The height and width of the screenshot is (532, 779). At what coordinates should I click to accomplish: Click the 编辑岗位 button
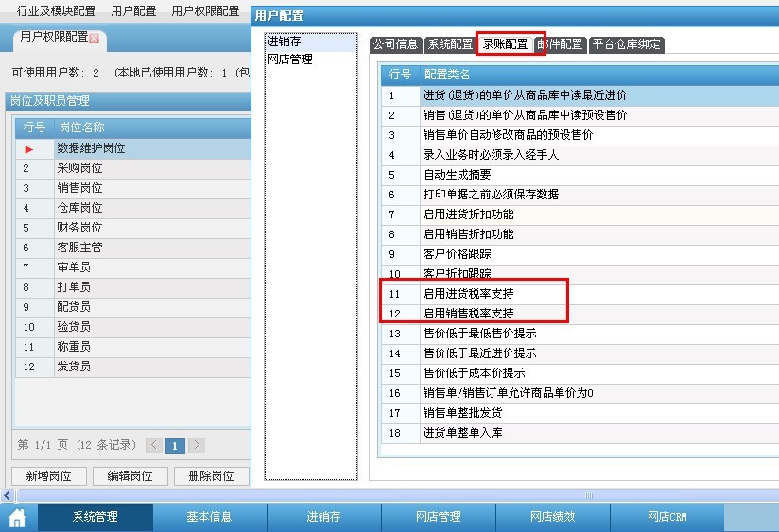tap(130, 476)
